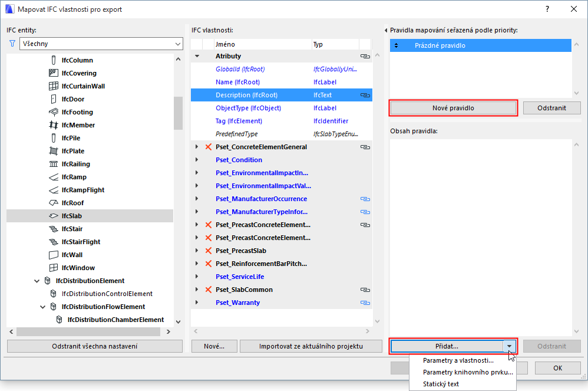Expand the Pset_ReinforcementBarPitch property set
This screenshot has height=391, width=588.
tap(197, 264)
